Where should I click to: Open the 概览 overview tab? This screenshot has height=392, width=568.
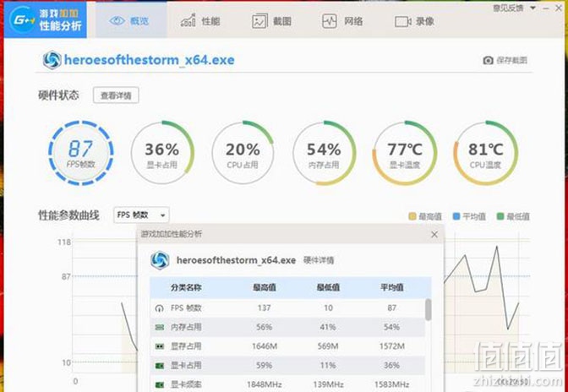tap(131, 20)
